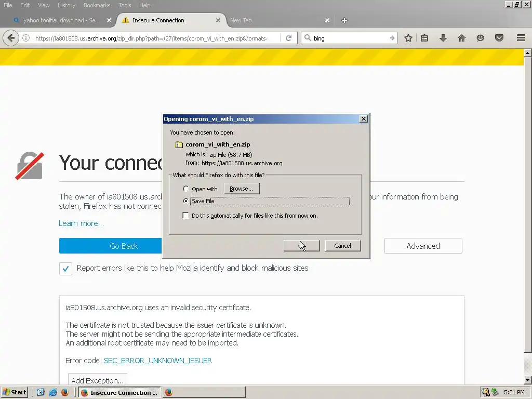Viewport: 532px width, 399px height.
Task: Close the yahoo toolbar download tab
Action: click(109, 20)
